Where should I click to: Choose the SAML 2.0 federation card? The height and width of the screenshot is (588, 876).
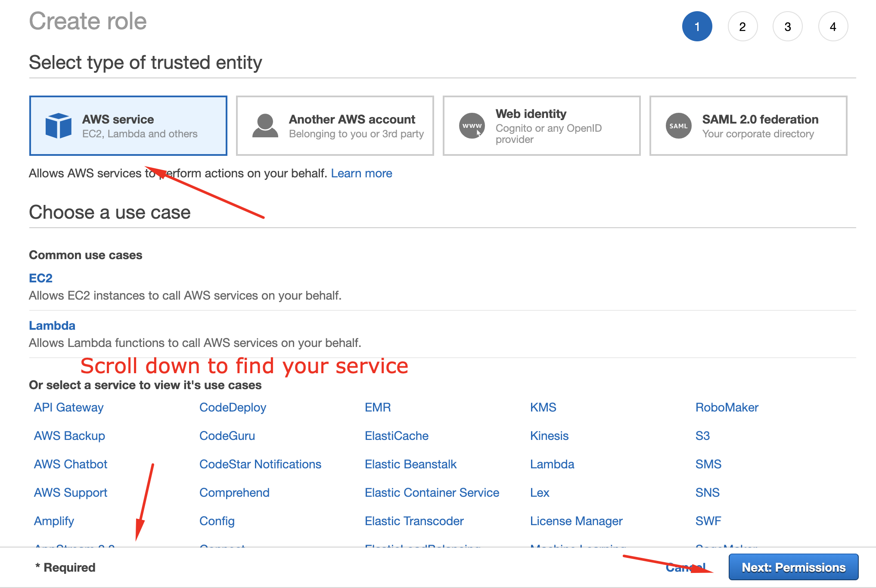(749, 126)
